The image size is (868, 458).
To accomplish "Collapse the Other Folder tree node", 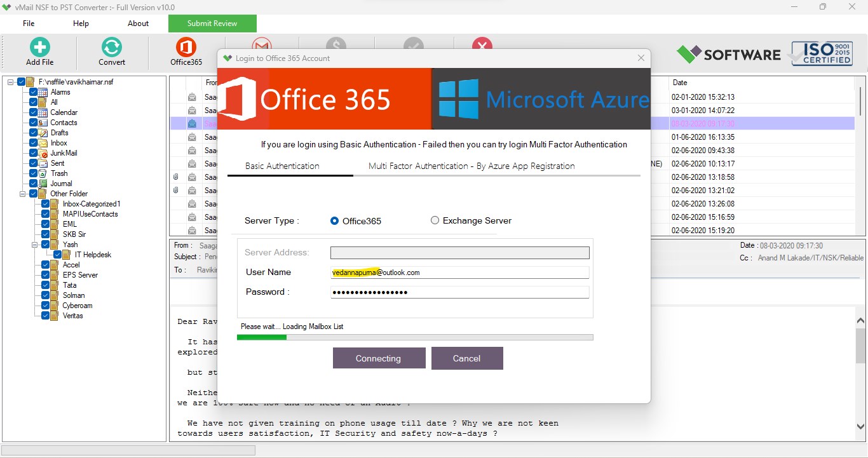I will coord(23,194).
